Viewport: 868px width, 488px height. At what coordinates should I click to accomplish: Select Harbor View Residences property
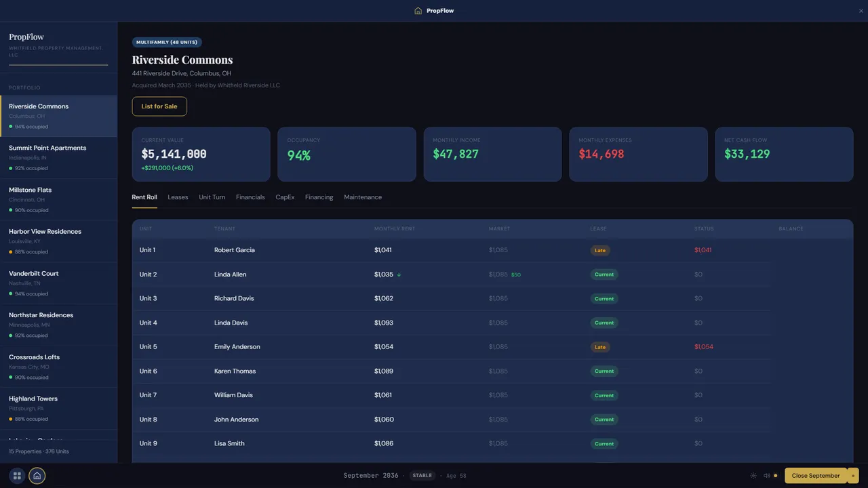(59, 241)
